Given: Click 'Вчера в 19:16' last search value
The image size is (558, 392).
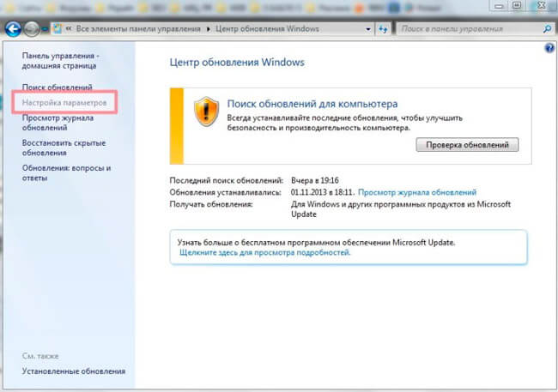Looking at the screenshot, I should pyautogui.click(x=315, y=180).
